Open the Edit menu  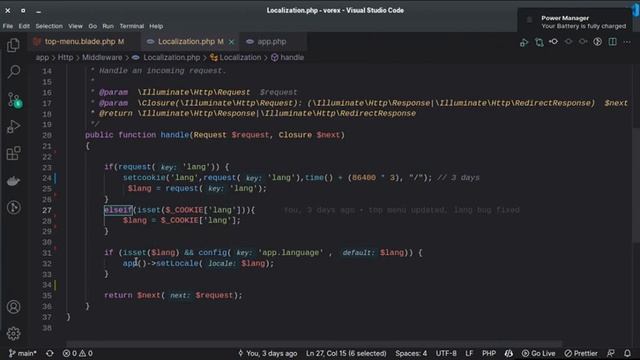pyautogui.click(x=24, y=26)
